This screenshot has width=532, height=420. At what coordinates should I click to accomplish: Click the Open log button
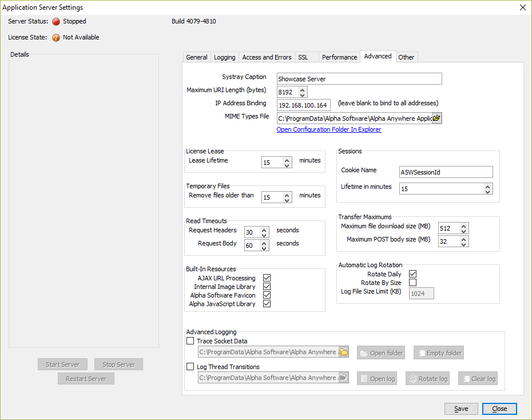377,379
